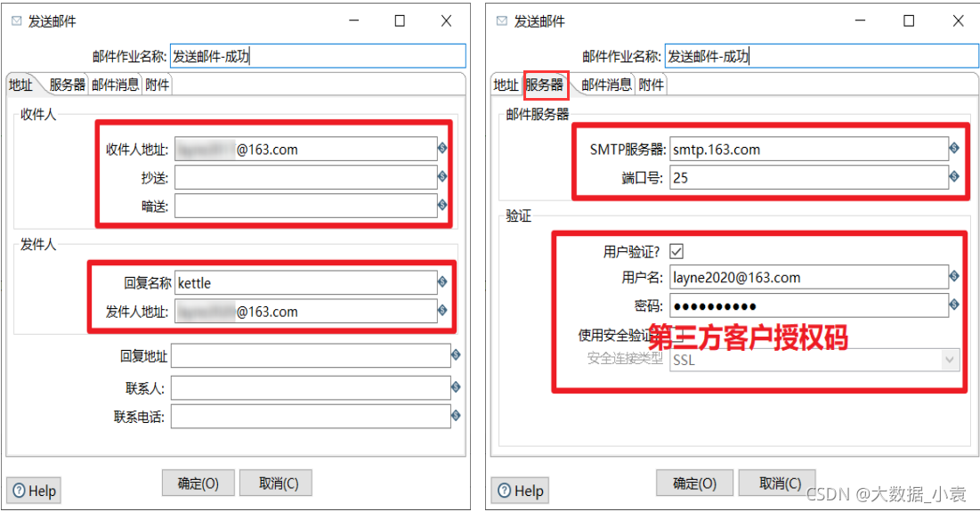
Task: Click variable icon beside 发件人地址 field
Action: (x=441, y=310)
